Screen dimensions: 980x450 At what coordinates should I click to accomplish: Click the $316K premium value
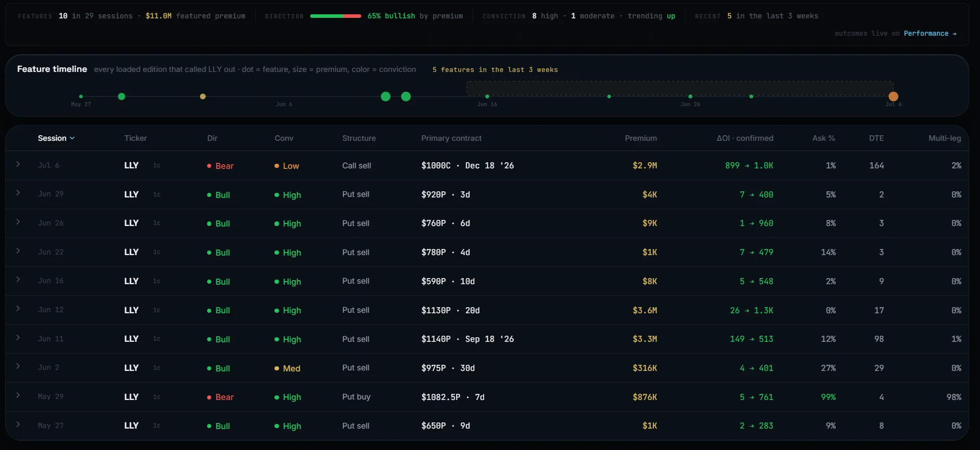click(x=645, y=368)
